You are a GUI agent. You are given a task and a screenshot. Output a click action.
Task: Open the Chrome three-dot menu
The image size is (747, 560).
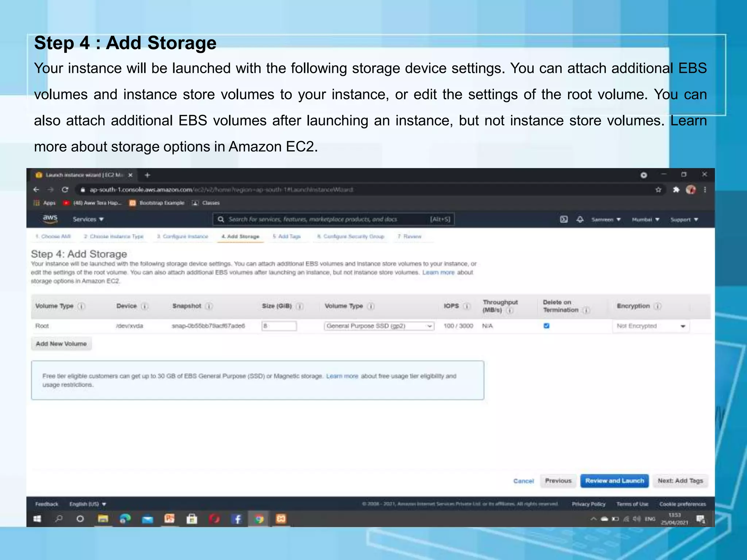[705, 190]
